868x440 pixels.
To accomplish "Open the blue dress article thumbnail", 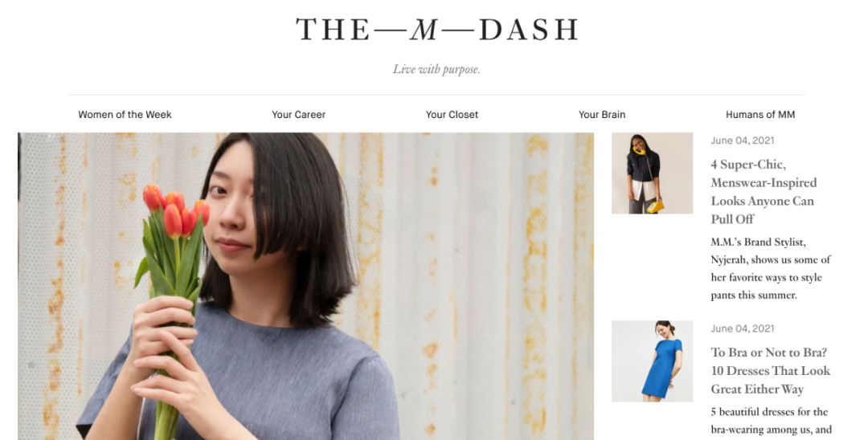I will tap(652, 361).
